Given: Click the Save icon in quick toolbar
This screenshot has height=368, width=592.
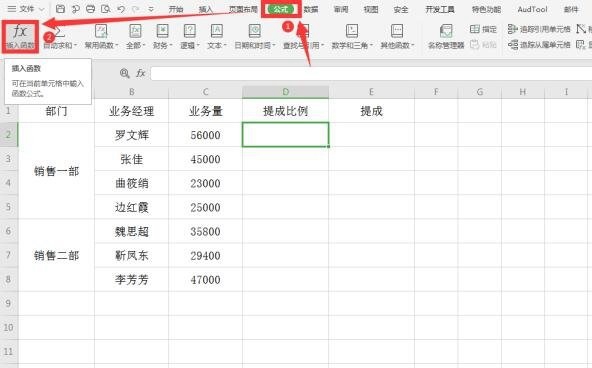Looking at the screenshot, I should point(60,9).
